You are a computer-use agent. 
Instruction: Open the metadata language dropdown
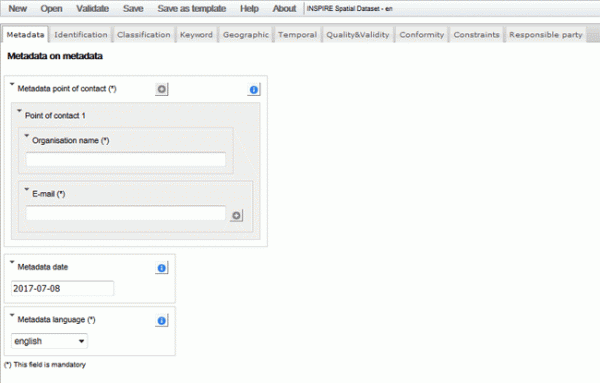point(49,341)
